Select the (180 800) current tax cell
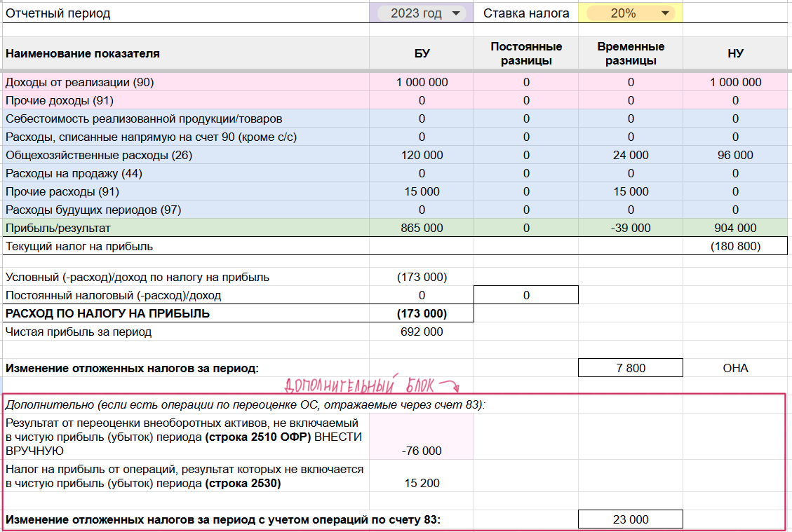 (x=735, y=246)
